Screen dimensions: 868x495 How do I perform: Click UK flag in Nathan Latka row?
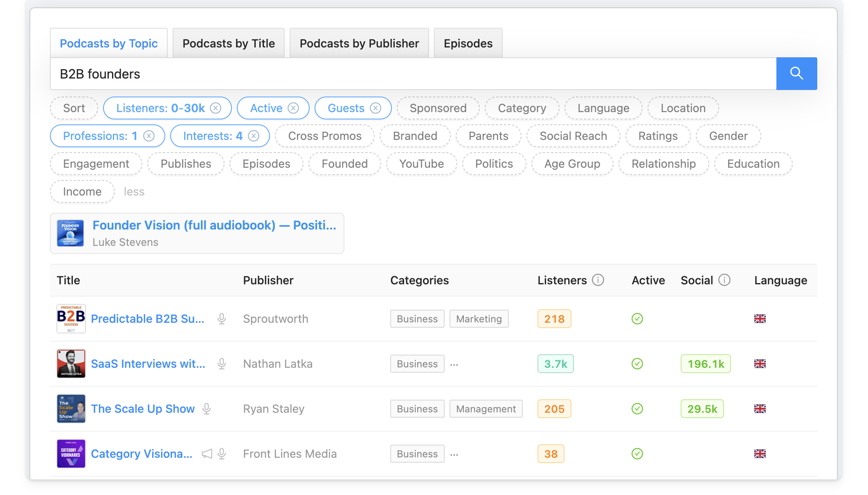760,364
